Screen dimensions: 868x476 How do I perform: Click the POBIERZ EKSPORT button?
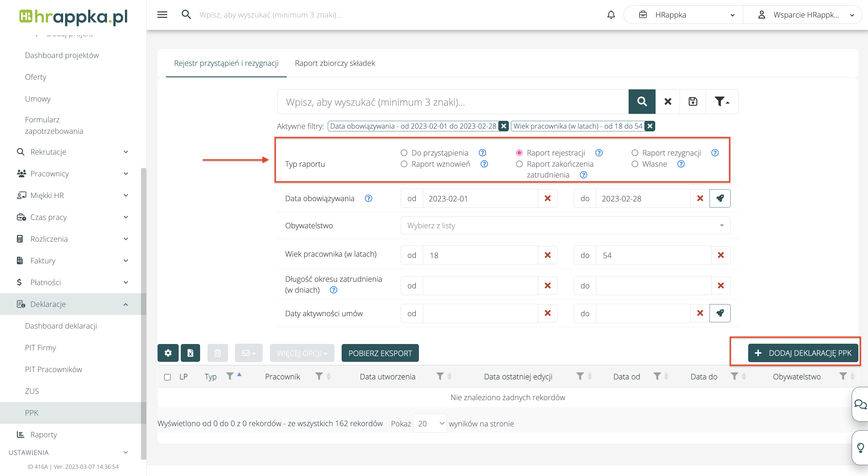coord(380,353)
